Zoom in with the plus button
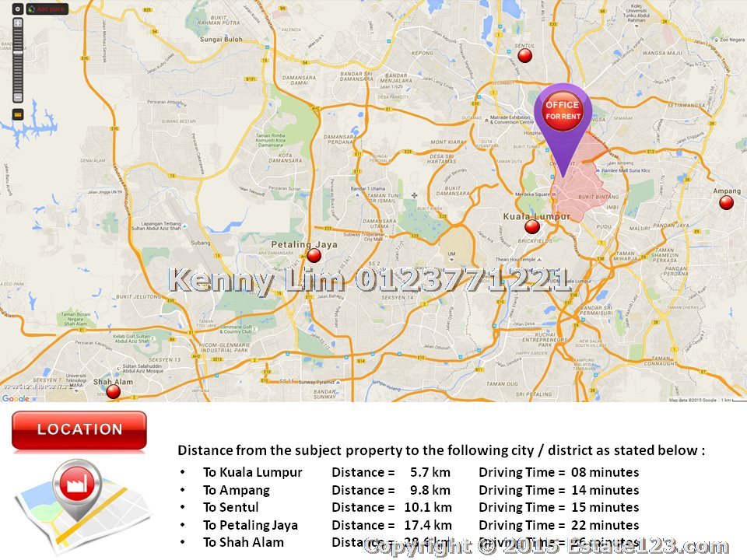 pos(18,23)
